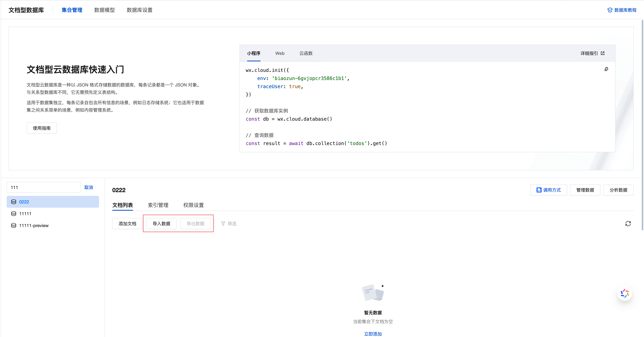Click the 数据库教程 graduation cap icon
Image resolution: width=644 pixels, height=337 pixels.
(x=610, y=10)
